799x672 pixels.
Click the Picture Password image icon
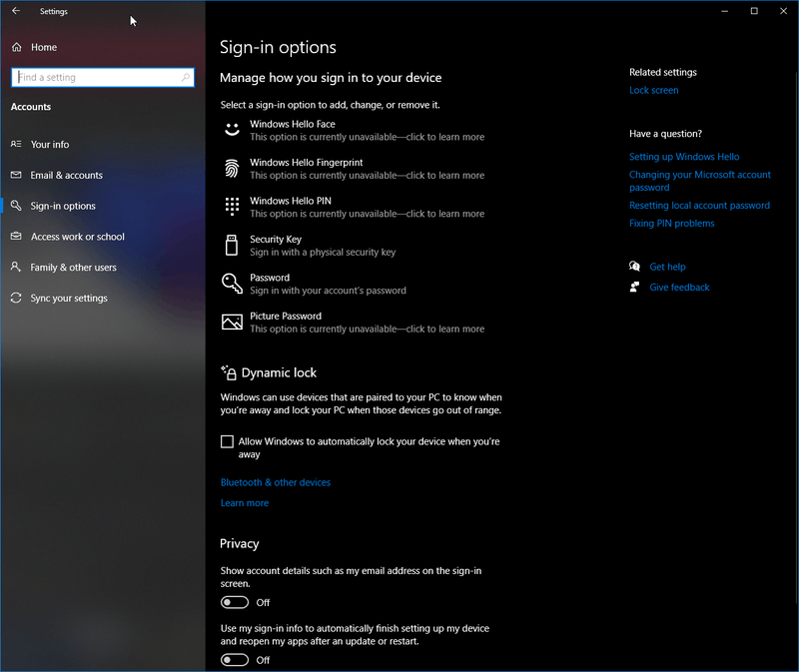[232, 323]
